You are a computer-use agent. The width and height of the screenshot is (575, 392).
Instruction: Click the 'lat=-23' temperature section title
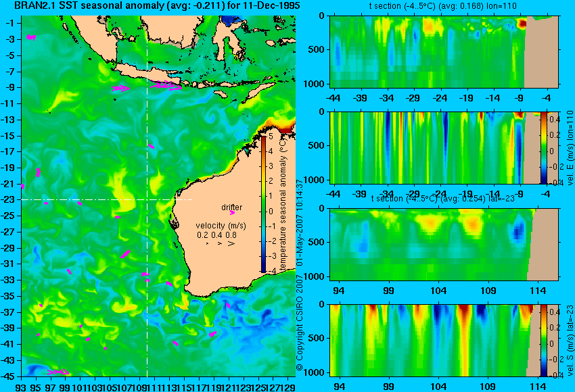[x=442, y=198]
